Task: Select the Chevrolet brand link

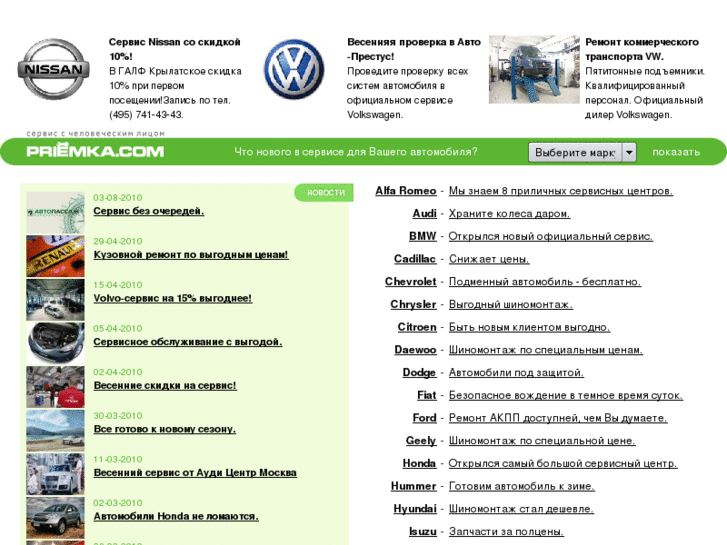Action: tap(410, 282)
